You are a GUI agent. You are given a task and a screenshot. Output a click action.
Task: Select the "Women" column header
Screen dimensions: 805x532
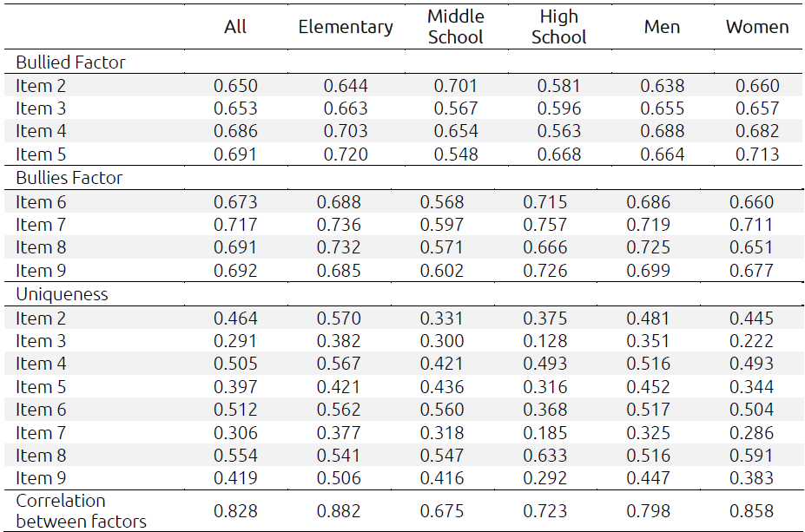[x=757, y=27]
